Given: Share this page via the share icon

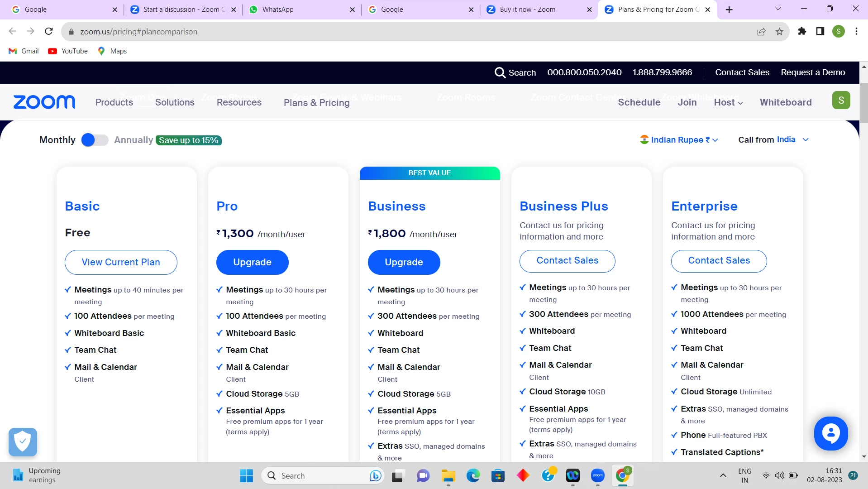Looking at the screenshot, I should [761, 31].
